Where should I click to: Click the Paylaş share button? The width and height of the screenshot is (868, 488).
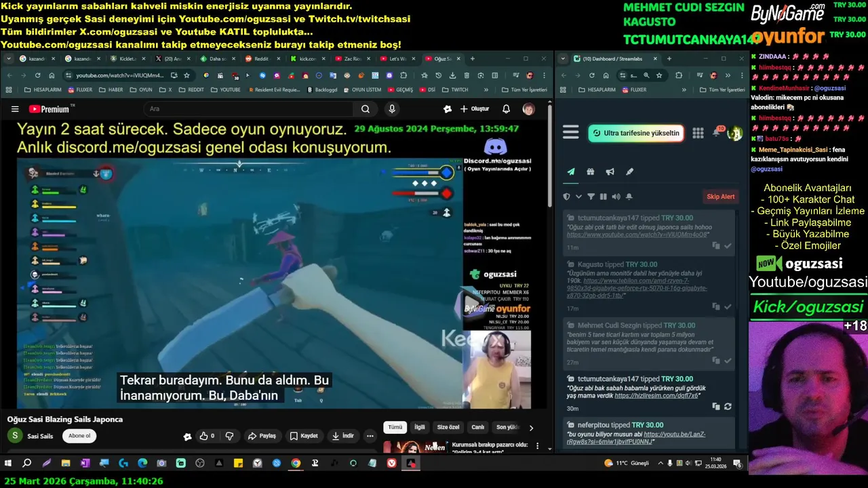(x=262, y=436)
